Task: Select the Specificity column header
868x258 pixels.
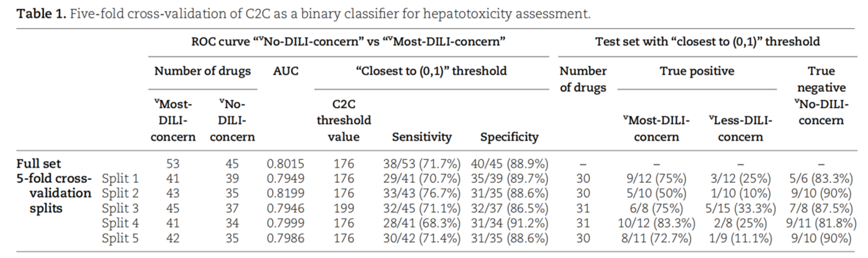Action: pyautogui.click(x=509, y=137)
